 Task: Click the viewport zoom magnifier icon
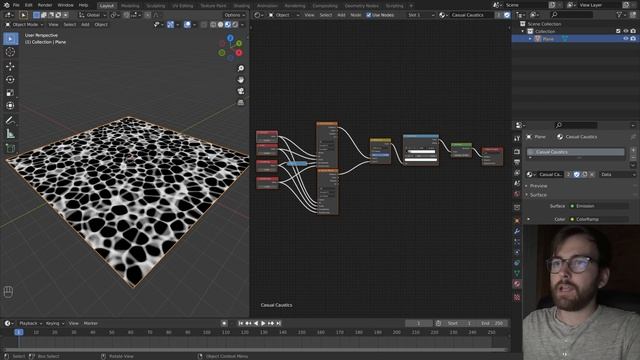(241, 68)
